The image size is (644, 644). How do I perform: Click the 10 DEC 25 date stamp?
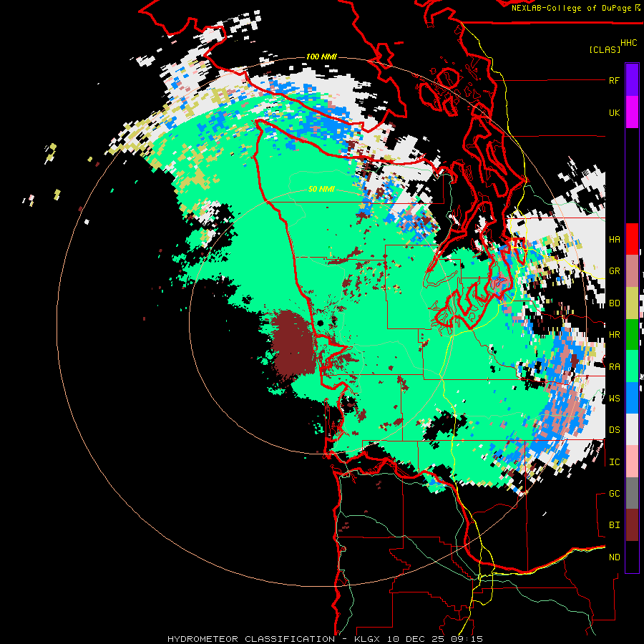tap(416, 639)
